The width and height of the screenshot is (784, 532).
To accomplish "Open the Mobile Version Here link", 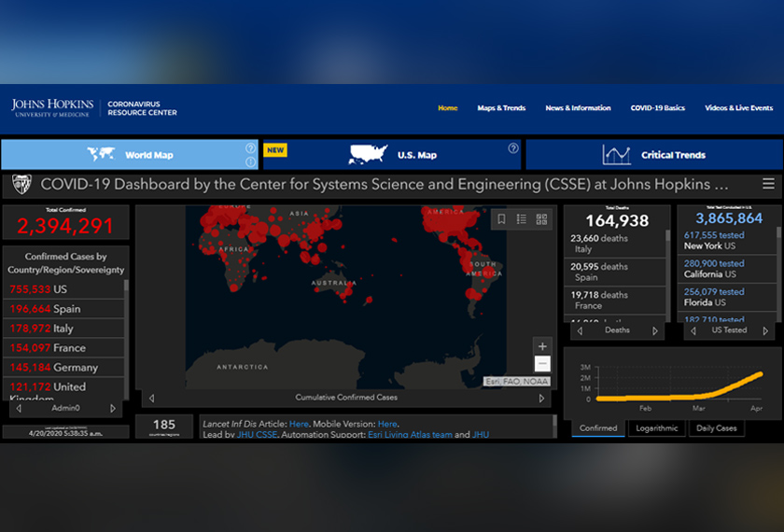I will (387, 424).
